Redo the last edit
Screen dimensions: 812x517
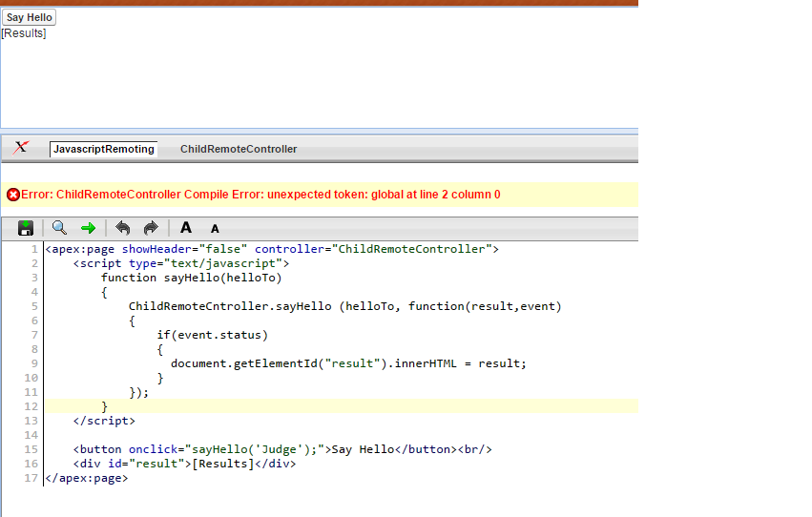click(151, 228)
